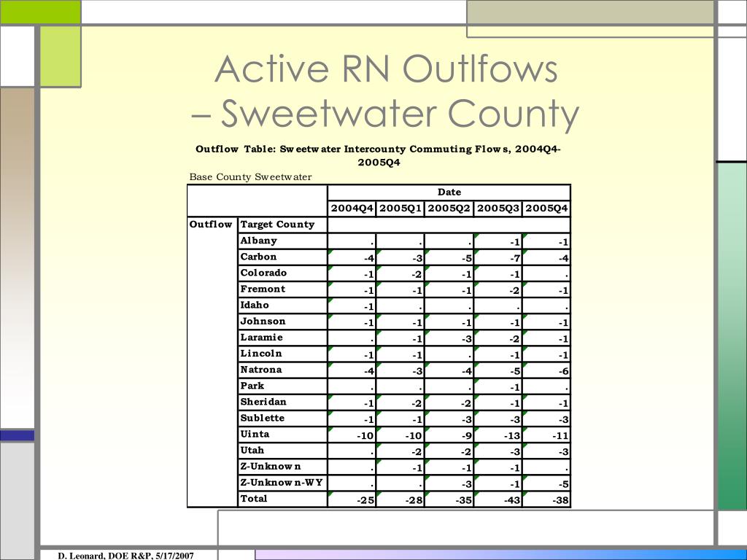This screenshot has width=747, height=560.
Task: Click the 'Base County Sweetwater' label
Action: point(251,176)
